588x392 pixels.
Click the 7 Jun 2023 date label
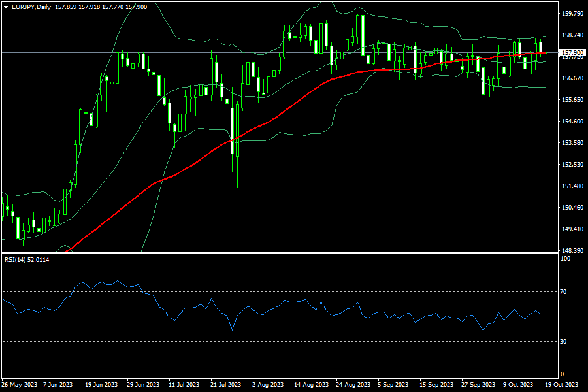[x=57, y=385]
